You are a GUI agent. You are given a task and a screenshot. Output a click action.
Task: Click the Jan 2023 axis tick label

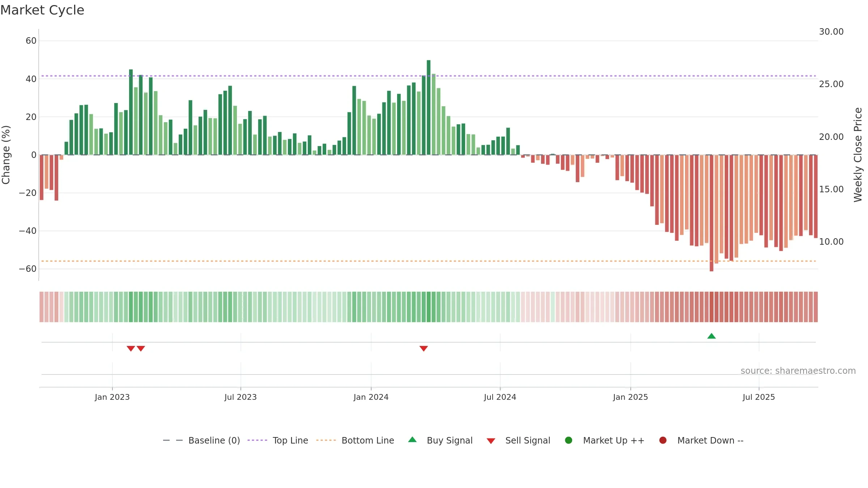(x=112, y=397)
